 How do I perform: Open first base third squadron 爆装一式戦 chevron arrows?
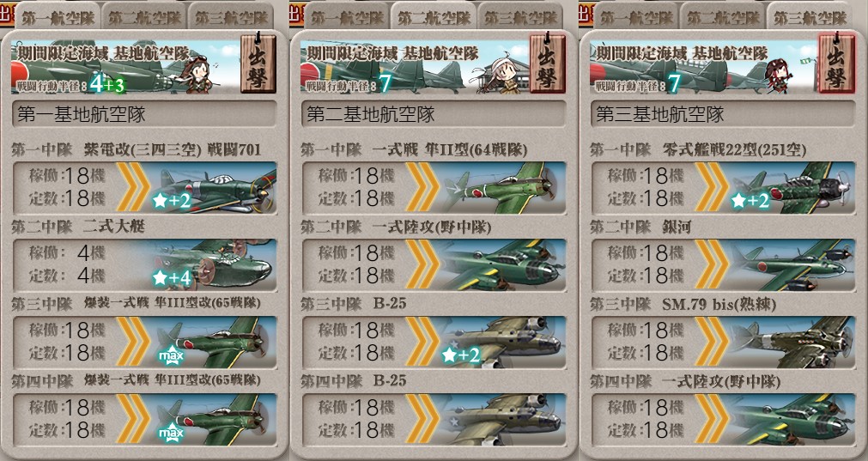click(x=133, y=342)
